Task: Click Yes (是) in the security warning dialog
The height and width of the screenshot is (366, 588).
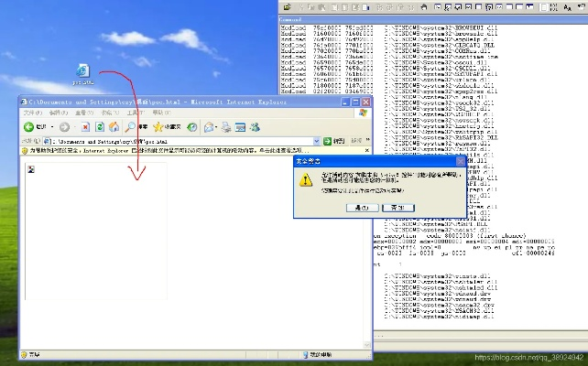Action: point(363,208)
